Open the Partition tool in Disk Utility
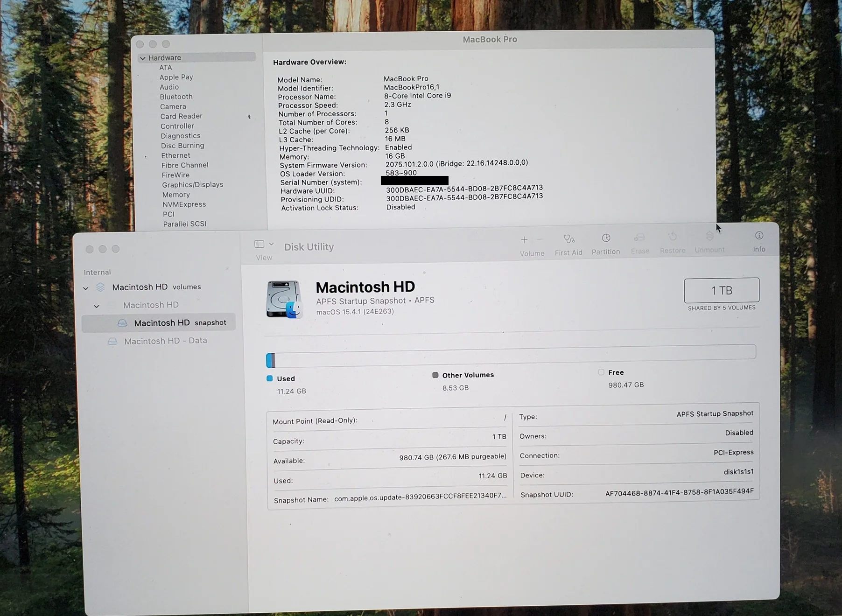Viewport: 842px width, 616px height. click(x=606, y=244)
